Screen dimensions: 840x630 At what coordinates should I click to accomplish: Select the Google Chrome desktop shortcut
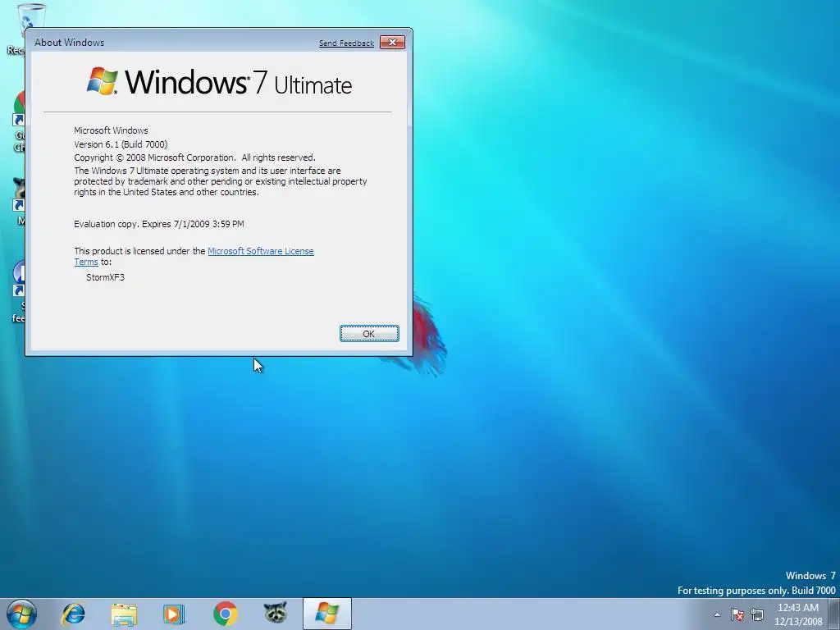(x=19, y=122)
